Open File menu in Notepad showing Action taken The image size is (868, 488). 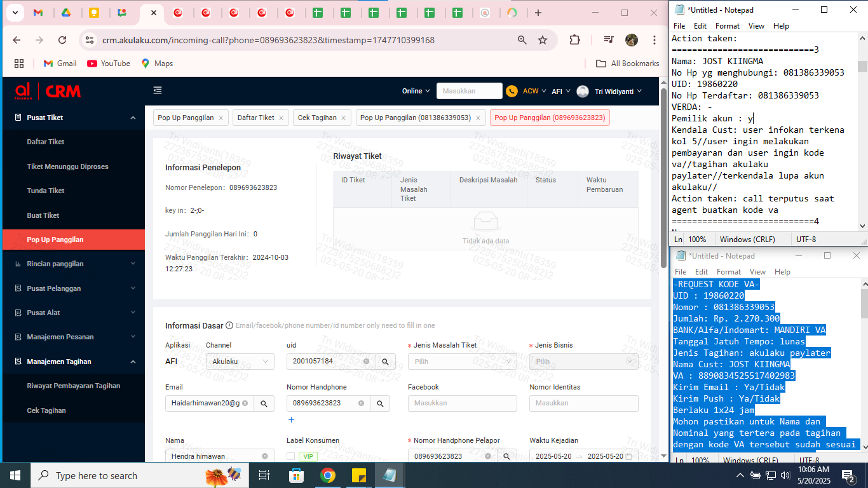point(679,26)
